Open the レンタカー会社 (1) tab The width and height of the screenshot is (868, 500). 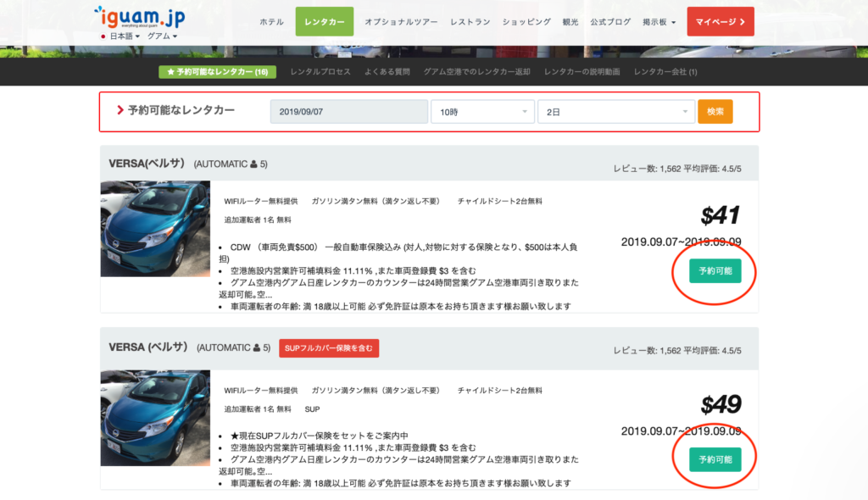665,72
